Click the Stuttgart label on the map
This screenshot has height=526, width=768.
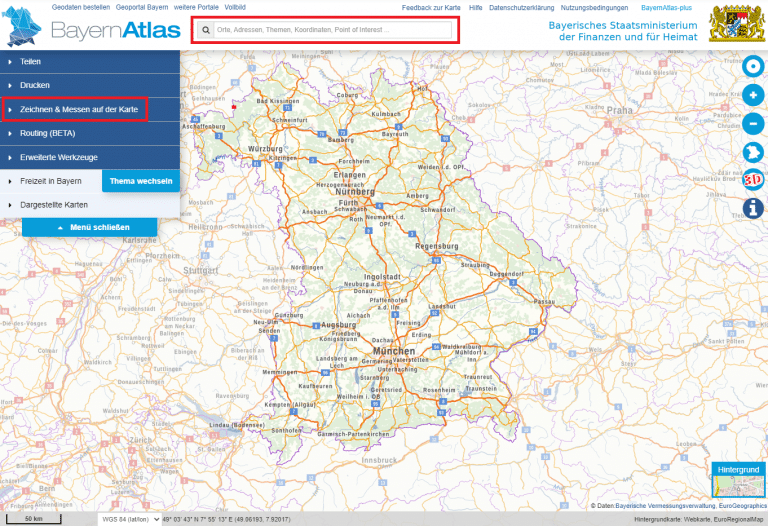coord(200,270)
